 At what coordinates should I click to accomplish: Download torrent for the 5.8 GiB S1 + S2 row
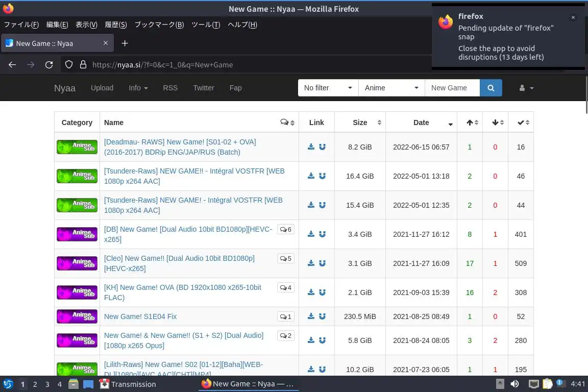click(x=311, y=340)
